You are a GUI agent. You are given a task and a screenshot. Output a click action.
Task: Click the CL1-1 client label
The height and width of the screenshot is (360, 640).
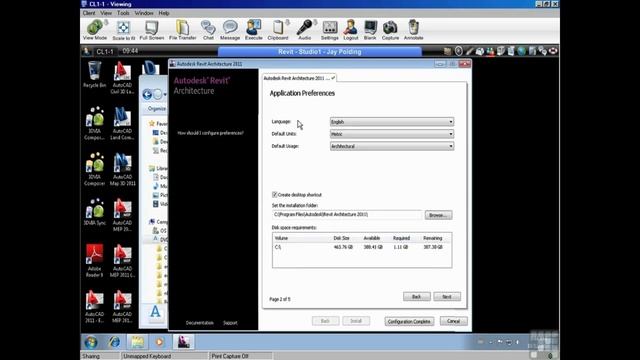click(105, 51)
